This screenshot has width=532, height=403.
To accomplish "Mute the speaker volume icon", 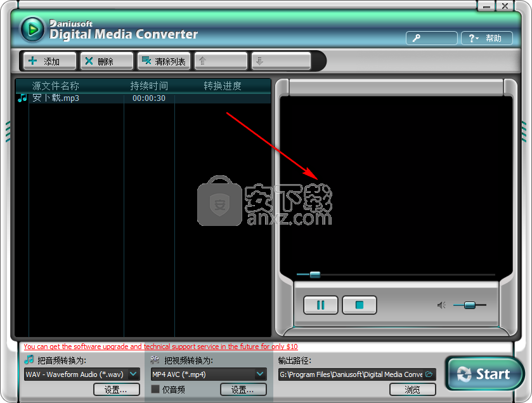I will pos(441,305).
